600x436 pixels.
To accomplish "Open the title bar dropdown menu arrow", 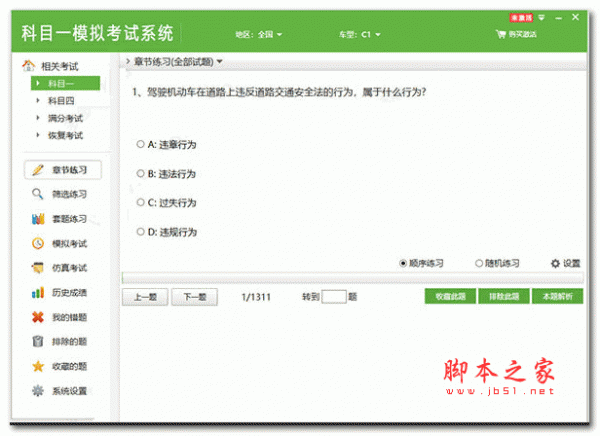I will click(541, 18).
